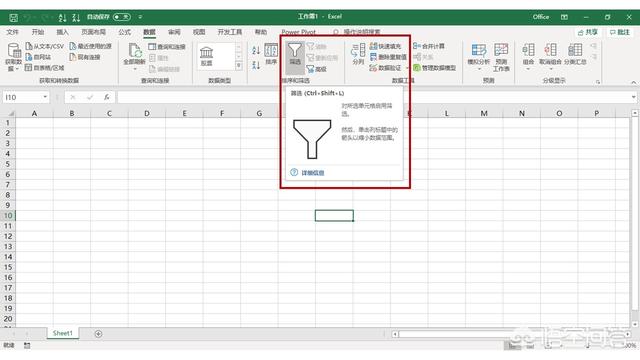This screenshot has height=360, width=640.
Task: Switch to the 开发工具 (Developer) tab
Action: (229, 32)
